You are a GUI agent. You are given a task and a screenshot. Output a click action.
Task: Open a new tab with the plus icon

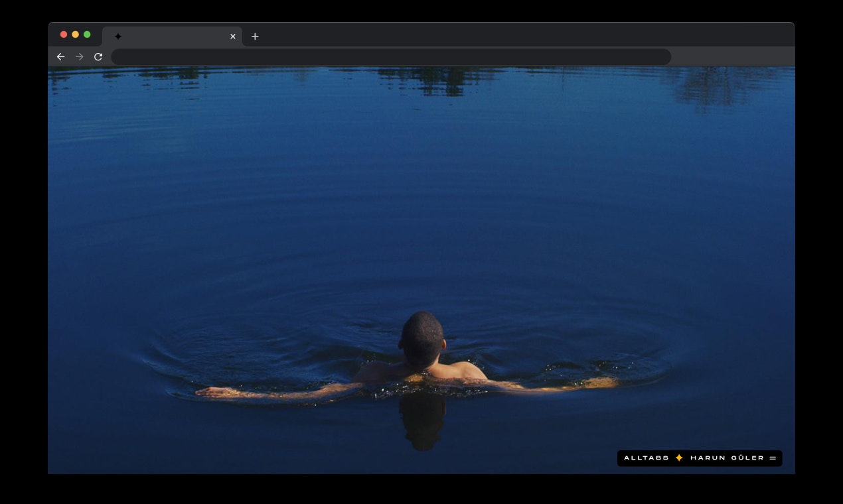pyautogui.click(x=255, y=36)
